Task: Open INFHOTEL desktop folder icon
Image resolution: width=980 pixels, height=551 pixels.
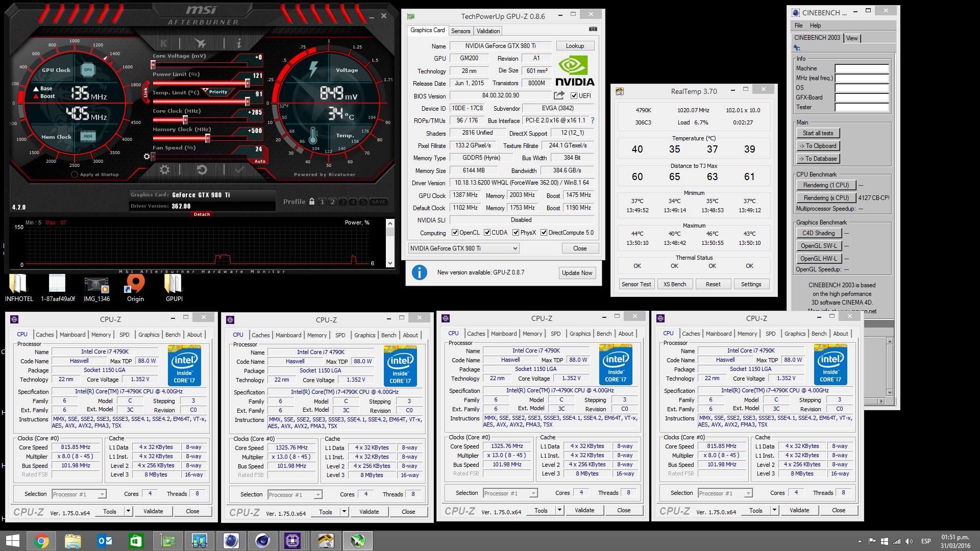Action: pyautogui.click(x=18, y=288)
